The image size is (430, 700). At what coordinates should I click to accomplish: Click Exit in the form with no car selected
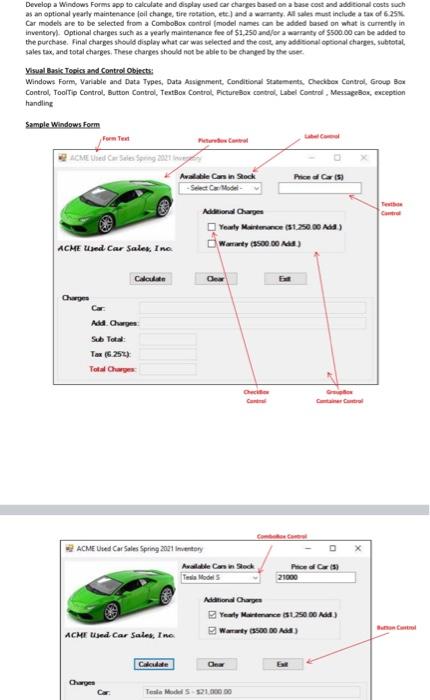pyautogui.click(x=285, y=279)
